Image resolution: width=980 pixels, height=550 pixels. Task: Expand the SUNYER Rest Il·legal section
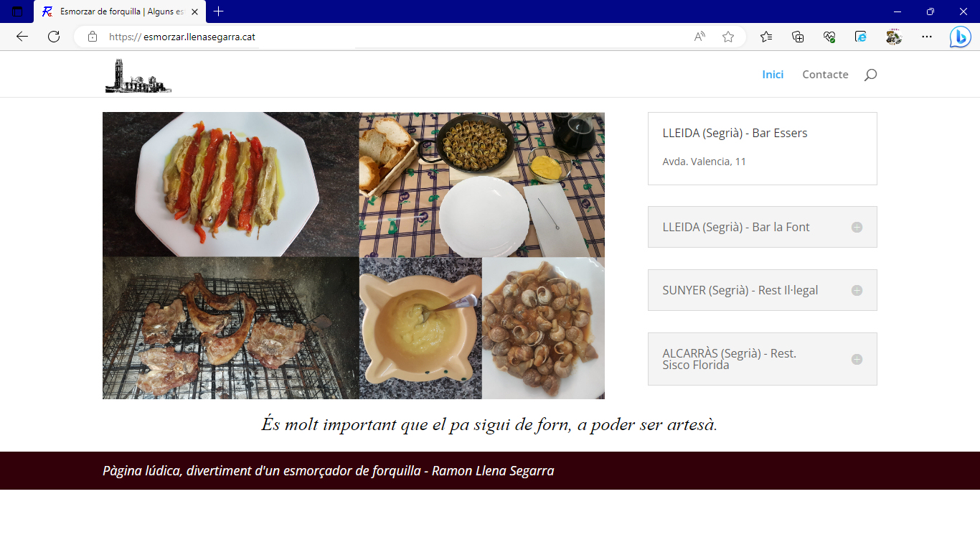[762, 290]
